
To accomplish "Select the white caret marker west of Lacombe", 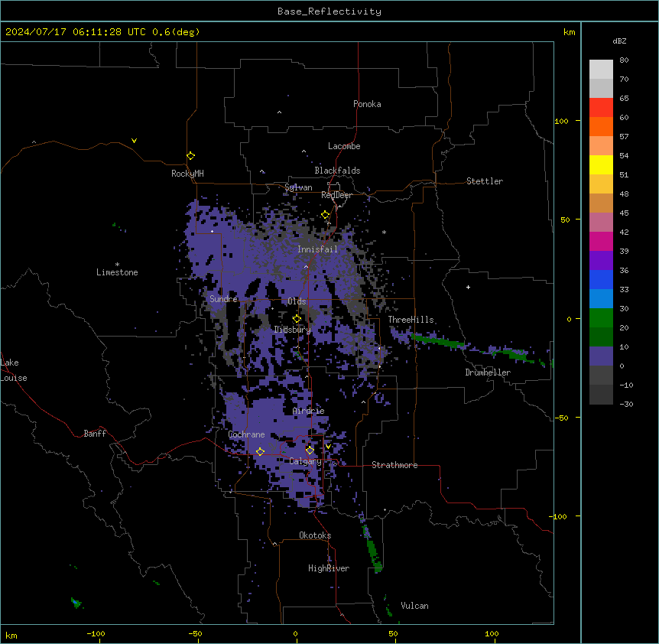I will pyautogui.click(x=304, y=151).
